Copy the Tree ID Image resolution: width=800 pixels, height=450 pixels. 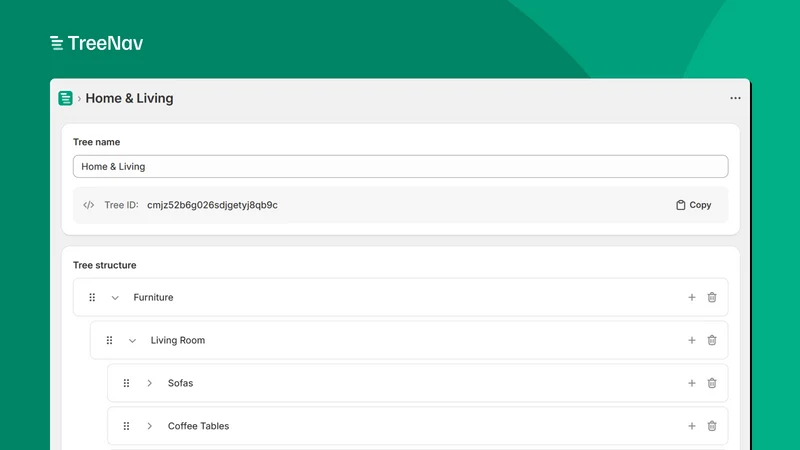point(693,205)
